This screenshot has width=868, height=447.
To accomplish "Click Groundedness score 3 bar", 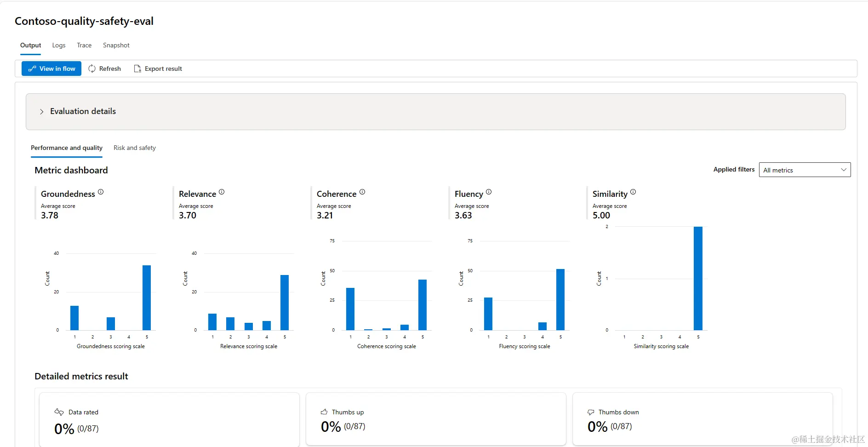I will coord(111,324).
